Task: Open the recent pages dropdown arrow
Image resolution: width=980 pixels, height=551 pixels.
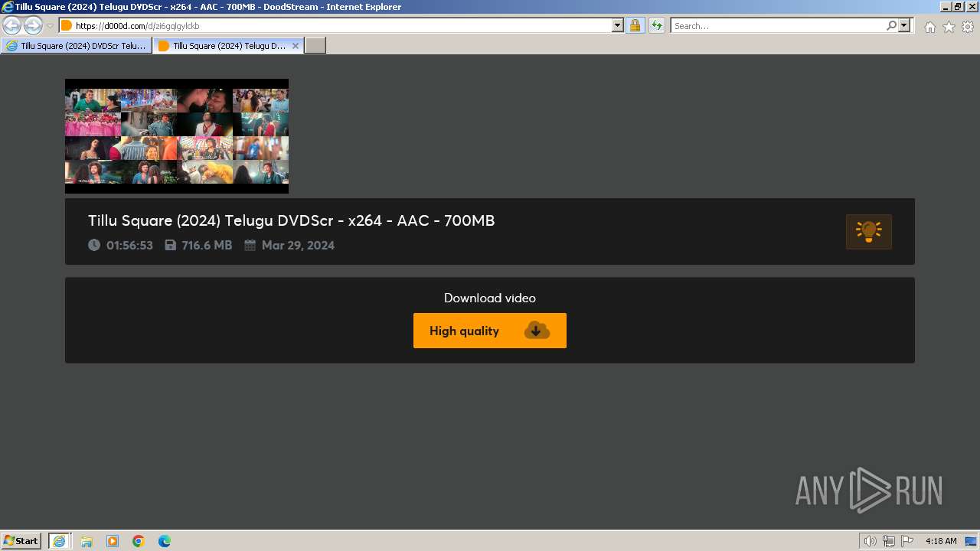Action: pyautogui.click(x=50, y=26)
